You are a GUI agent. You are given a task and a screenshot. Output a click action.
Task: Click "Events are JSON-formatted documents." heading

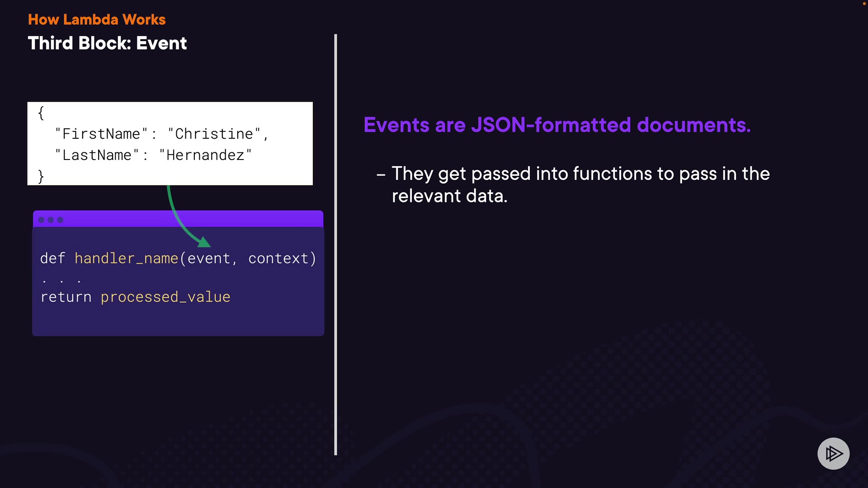(557, 125)
